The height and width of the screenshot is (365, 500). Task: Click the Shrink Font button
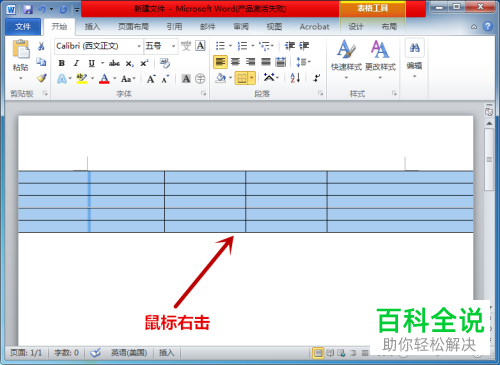(166, 79)
